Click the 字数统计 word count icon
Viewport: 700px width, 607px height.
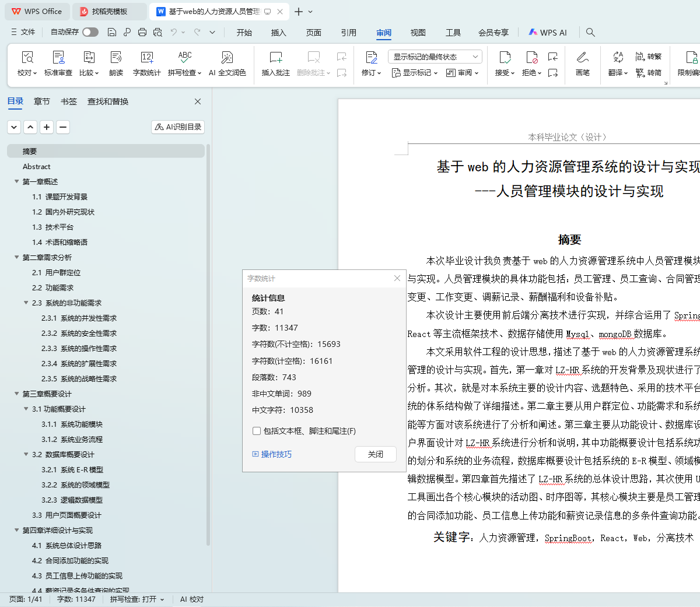coord(146,63)
